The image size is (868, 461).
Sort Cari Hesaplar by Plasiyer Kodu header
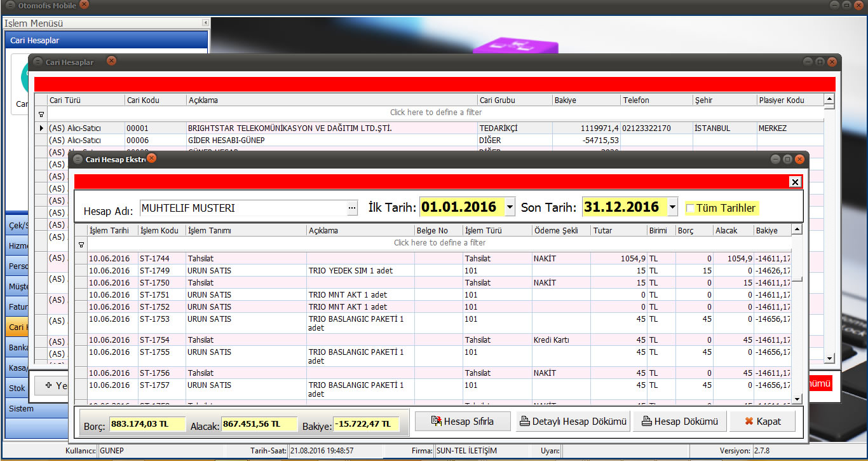click(790, 100)
